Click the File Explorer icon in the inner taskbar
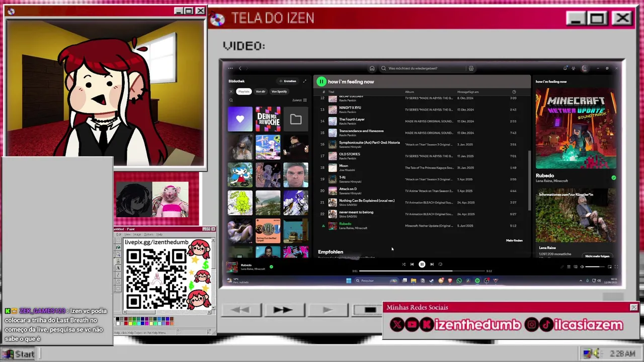 click(413, 281)
